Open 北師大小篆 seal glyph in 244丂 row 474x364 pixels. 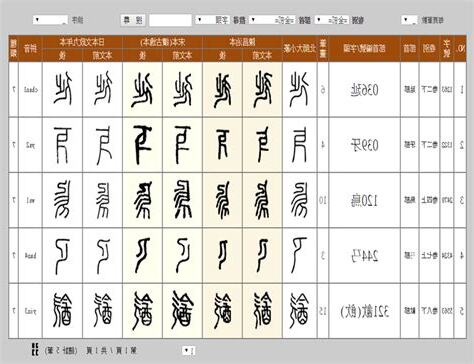click(x=298, y=255)
